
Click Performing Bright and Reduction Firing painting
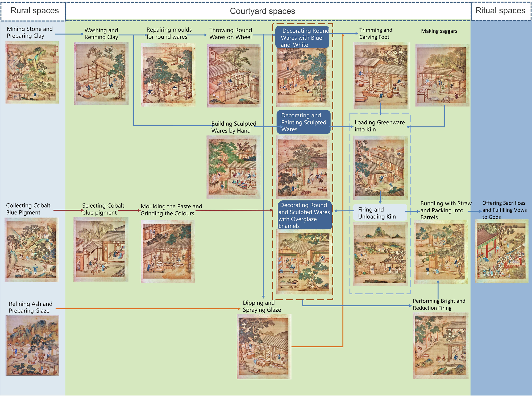tap(440, 345)
